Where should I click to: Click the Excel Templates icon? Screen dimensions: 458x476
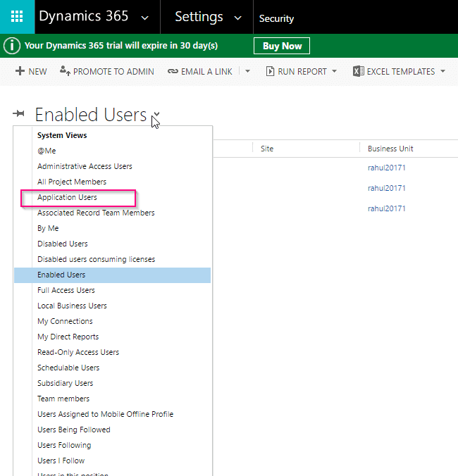tap(359, 71)
